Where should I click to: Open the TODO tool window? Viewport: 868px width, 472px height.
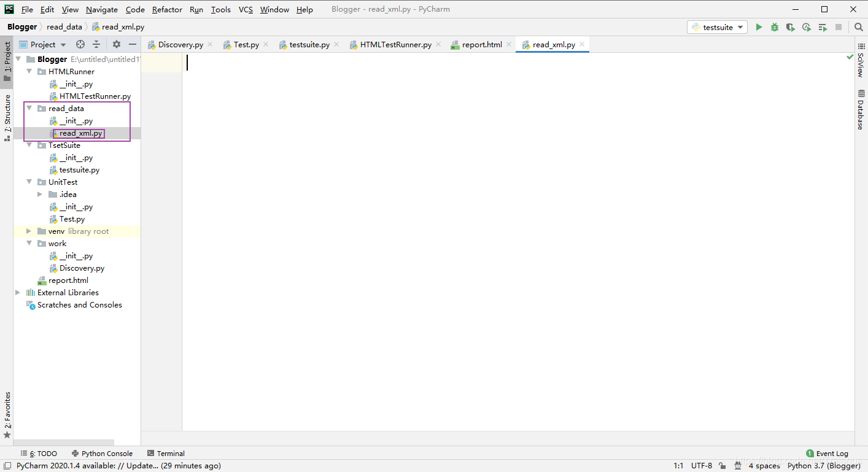(39, 454)
